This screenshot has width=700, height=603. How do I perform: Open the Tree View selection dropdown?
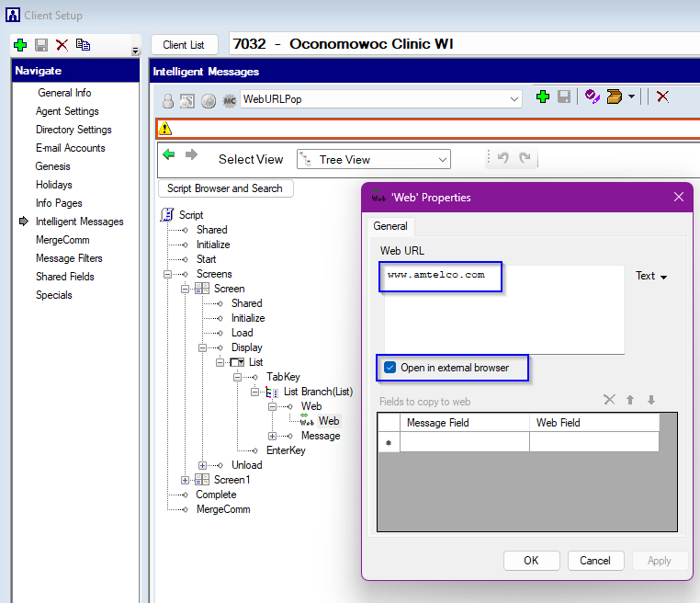pyautogui.click(x=443, y=159)
